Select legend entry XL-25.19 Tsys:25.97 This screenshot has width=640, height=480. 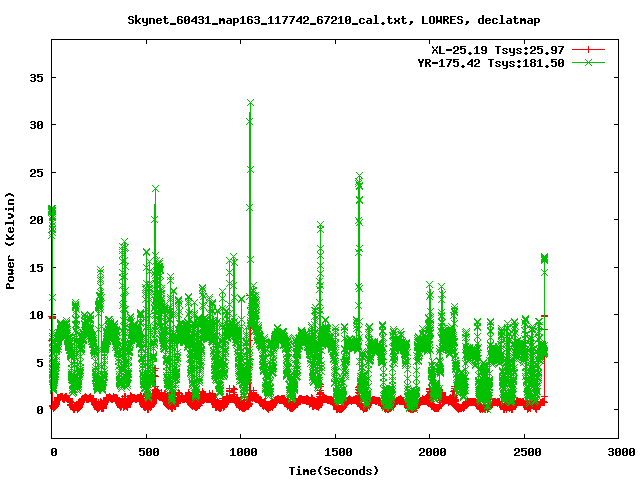coord(498,50)
